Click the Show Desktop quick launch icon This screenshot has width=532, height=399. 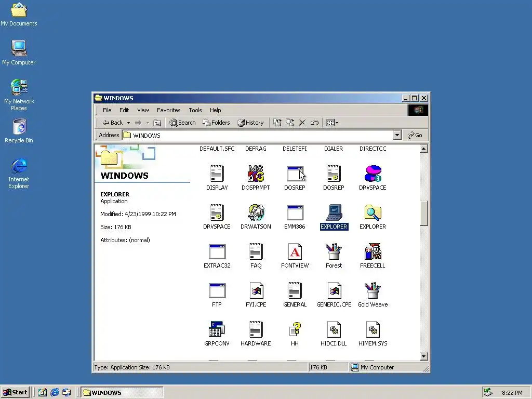point(43,392)
